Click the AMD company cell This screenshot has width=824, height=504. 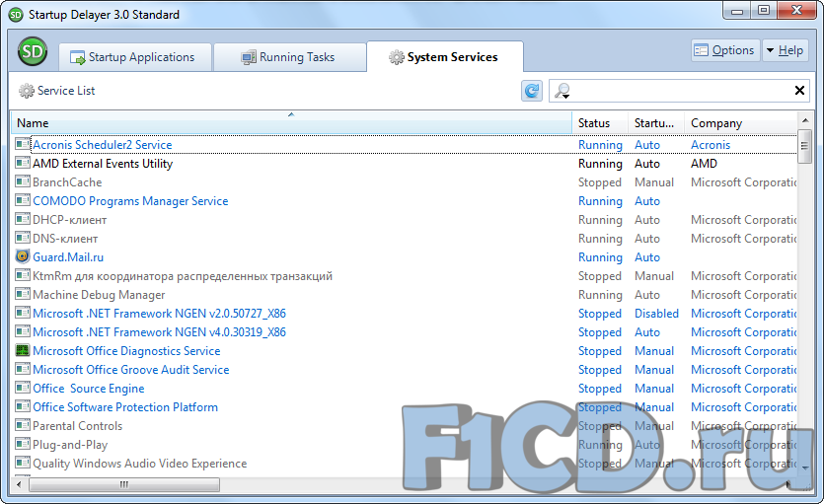[704, 164]
